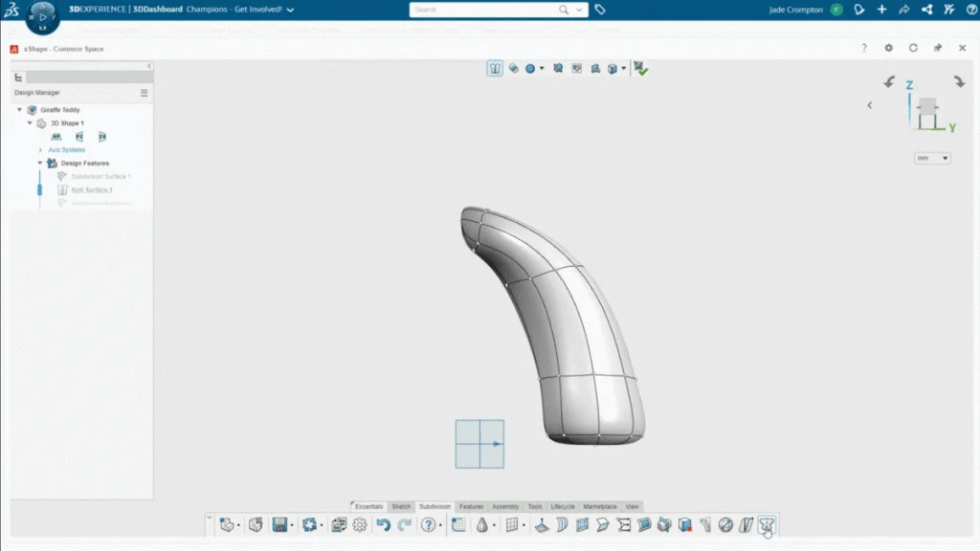Select Knit Surface 1 in the design tree
This screenshot has width=980, height=551.
point(92,189)
